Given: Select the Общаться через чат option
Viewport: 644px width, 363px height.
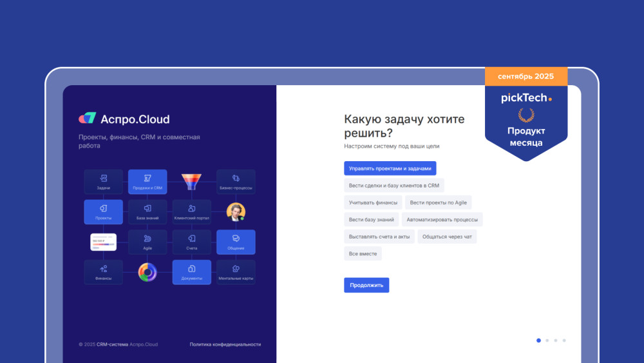Looking at the screenshot, I should [447, 237].
